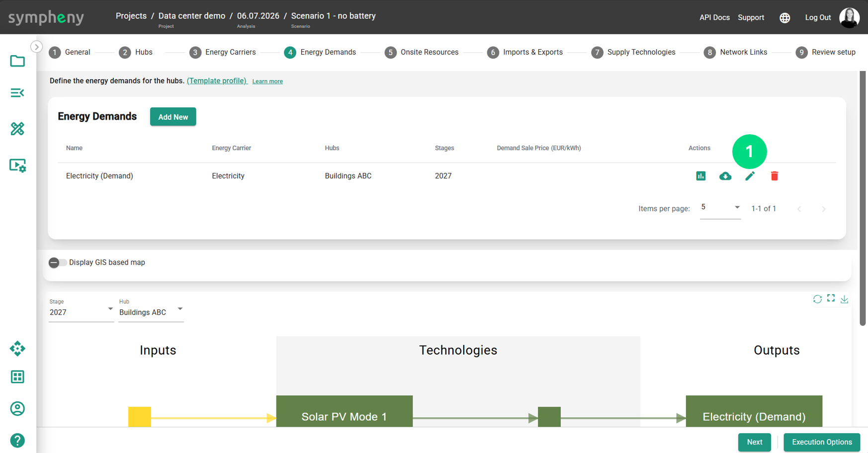The width and height of the screenshot is (868, 453).
Task: Click the 2027 stages cell
Action: [x=443, y=176]
